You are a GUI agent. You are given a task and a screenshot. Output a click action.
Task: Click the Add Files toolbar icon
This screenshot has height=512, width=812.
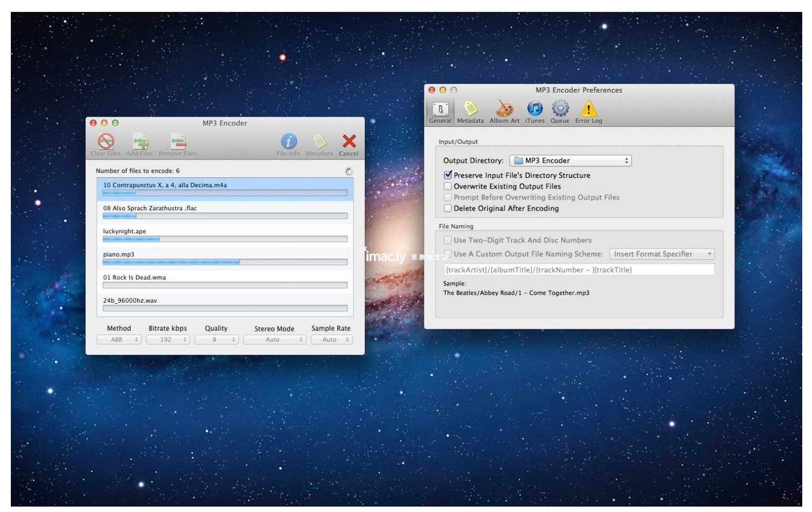[x=140, y=142]
